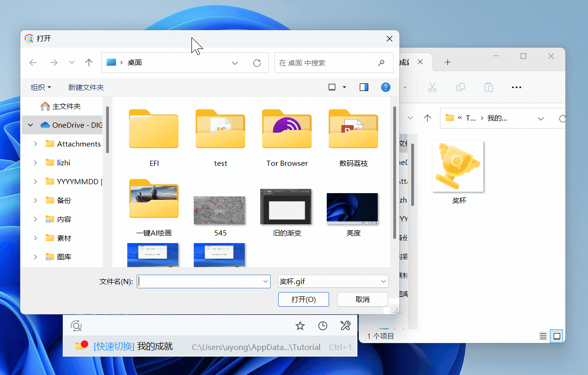This screenshot has width=588, height=375.
Task: Click the Copy icon in File Explorer toolbar
Action: 461,87
